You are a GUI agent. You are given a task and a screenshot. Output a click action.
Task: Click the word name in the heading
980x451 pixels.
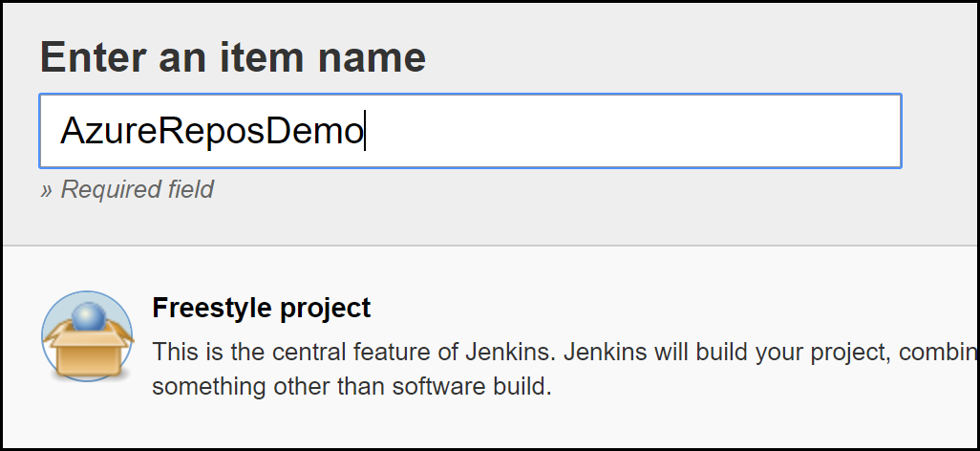coord(372,59)
